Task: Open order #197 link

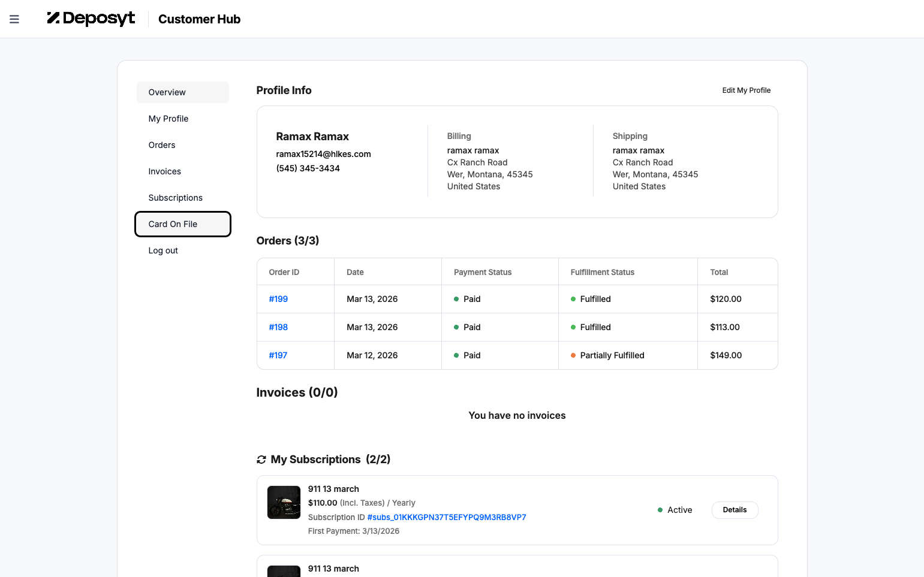Action: pyautogui.click(x=278, y=355)
